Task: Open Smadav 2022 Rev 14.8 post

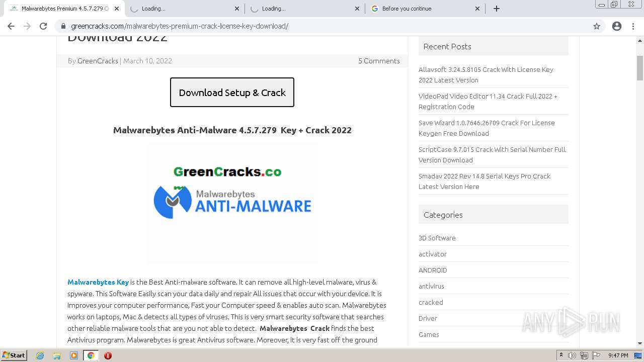Action: [x=485, y=182]
